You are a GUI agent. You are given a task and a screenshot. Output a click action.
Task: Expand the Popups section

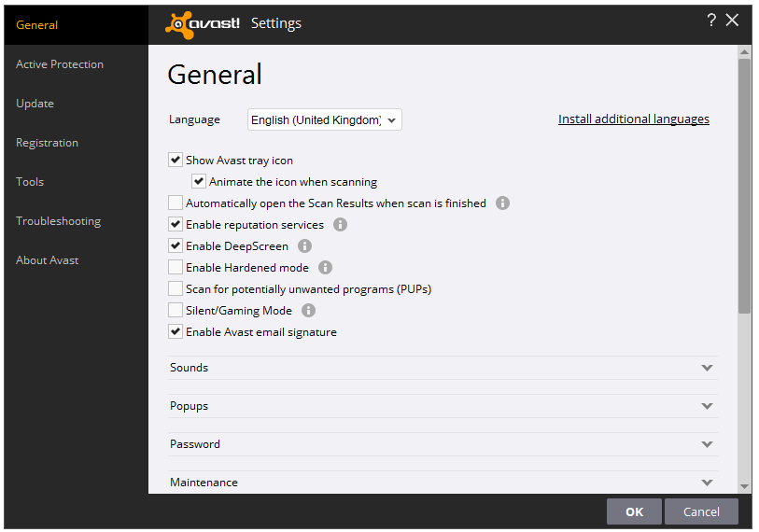coord(443,406)
